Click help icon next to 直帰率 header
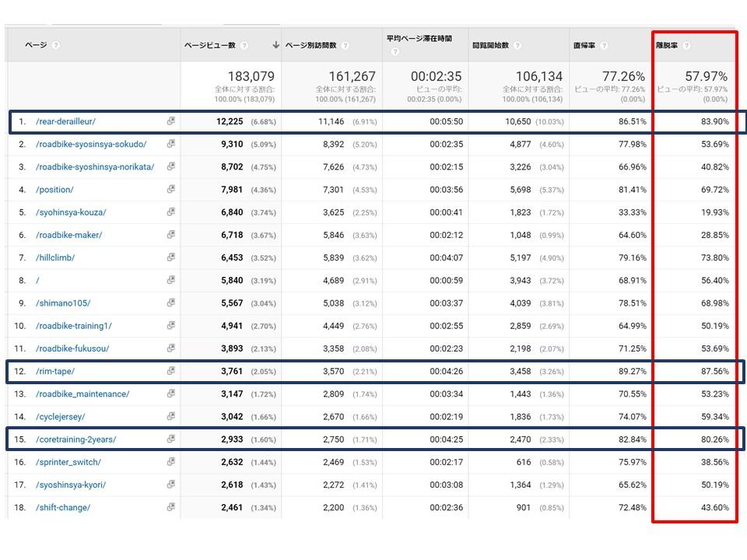Viewport: 747px width, 560px height. [x=604, y=45]
